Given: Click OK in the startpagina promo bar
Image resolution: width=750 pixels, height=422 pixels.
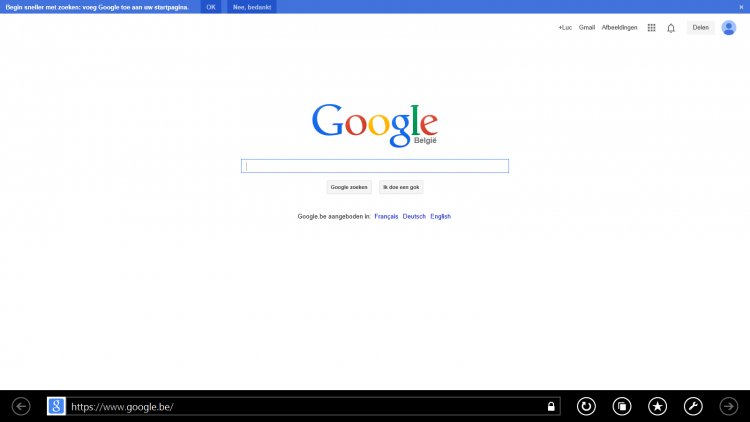Looking at the screenshot, I should pos(211,7).
